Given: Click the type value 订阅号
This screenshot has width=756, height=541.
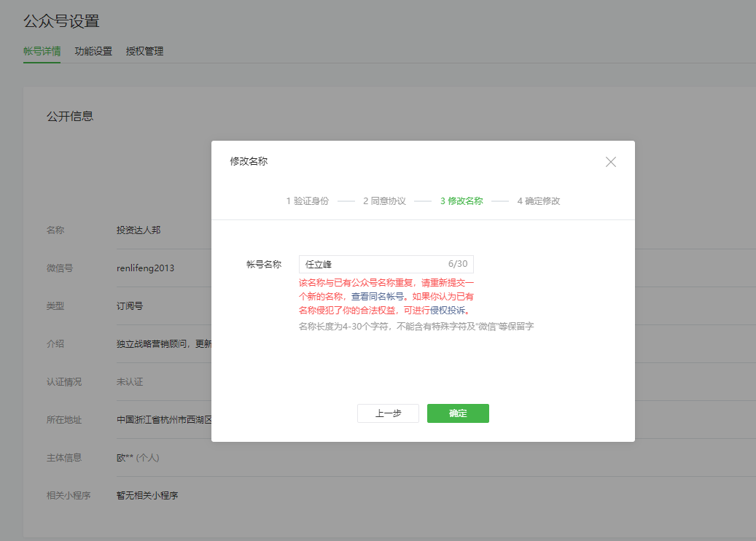Looking at the screenshot, I should tap(130, 305).
